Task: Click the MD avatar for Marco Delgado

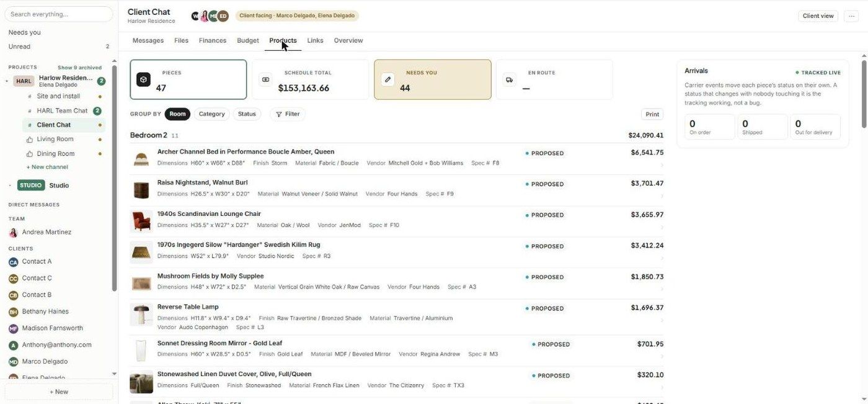Action: click(13, 362)
